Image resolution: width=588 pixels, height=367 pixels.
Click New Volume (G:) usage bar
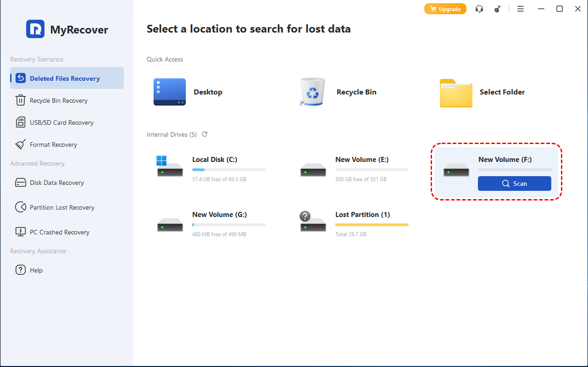(229, 225)
